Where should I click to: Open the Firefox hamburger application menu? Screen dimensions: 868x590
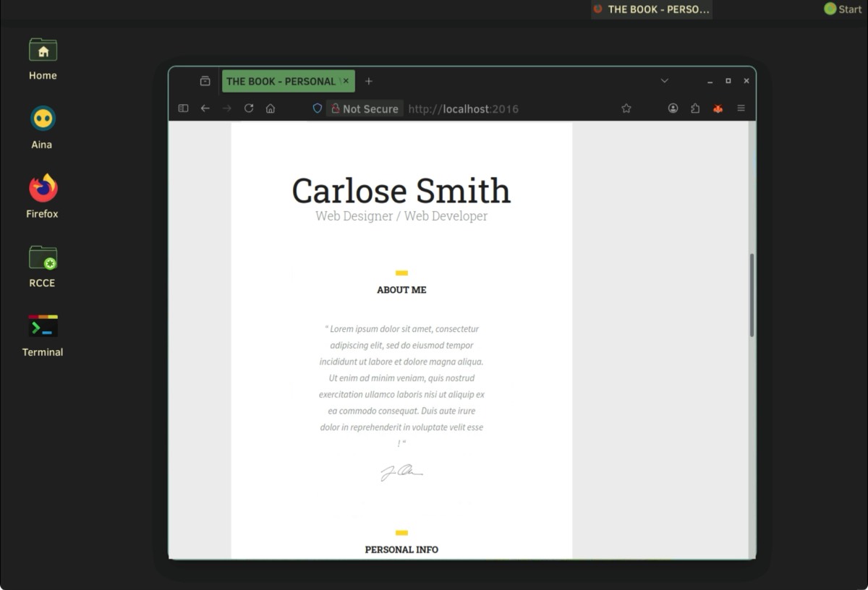[741, 108]
